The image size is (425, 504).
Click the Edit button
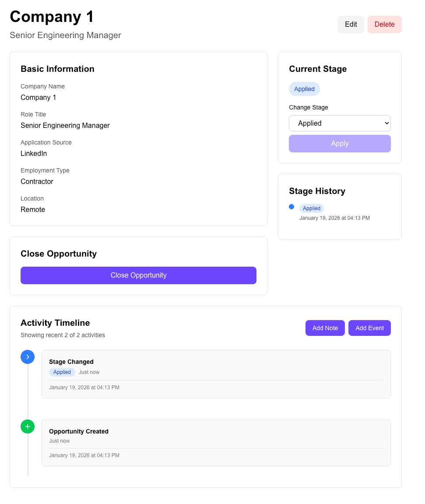351,24
